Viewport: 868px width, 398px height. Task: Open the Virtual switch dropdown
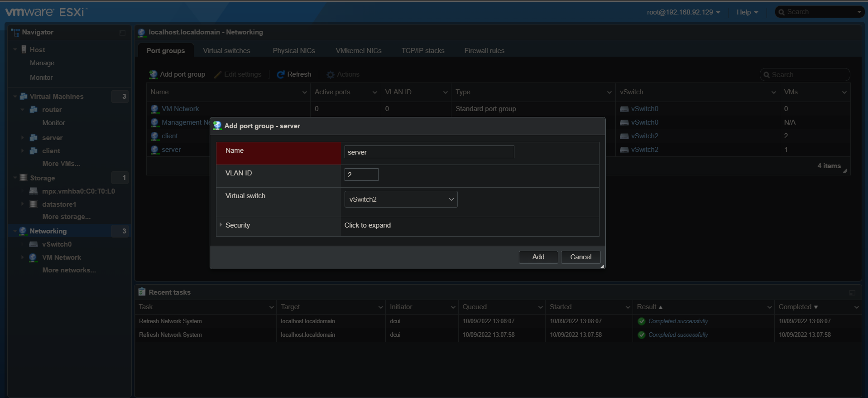401,199
